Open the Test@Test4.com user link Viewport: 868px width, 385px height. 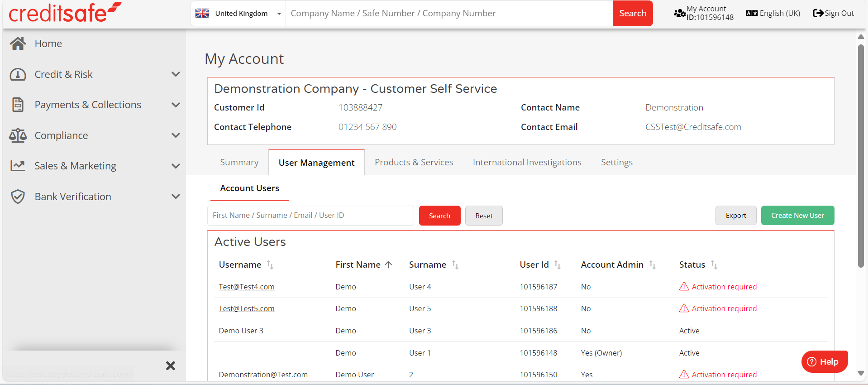coord(247,287)
